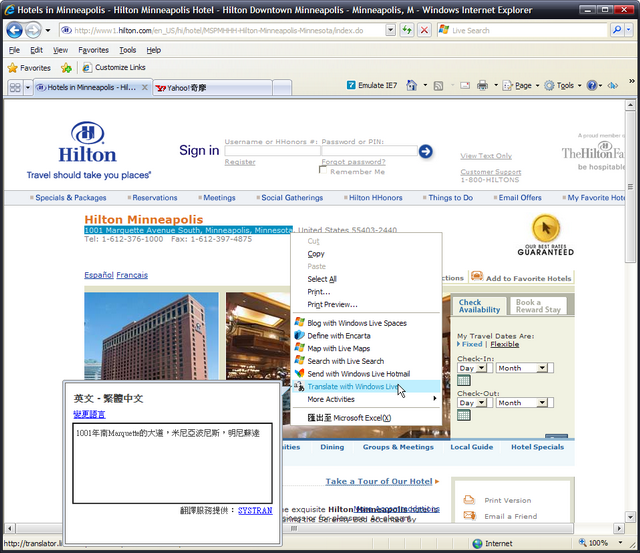Screen dimensions: 640x553
Task: Expand the recent pages dropdown arrow
Action: click(48, 30)
